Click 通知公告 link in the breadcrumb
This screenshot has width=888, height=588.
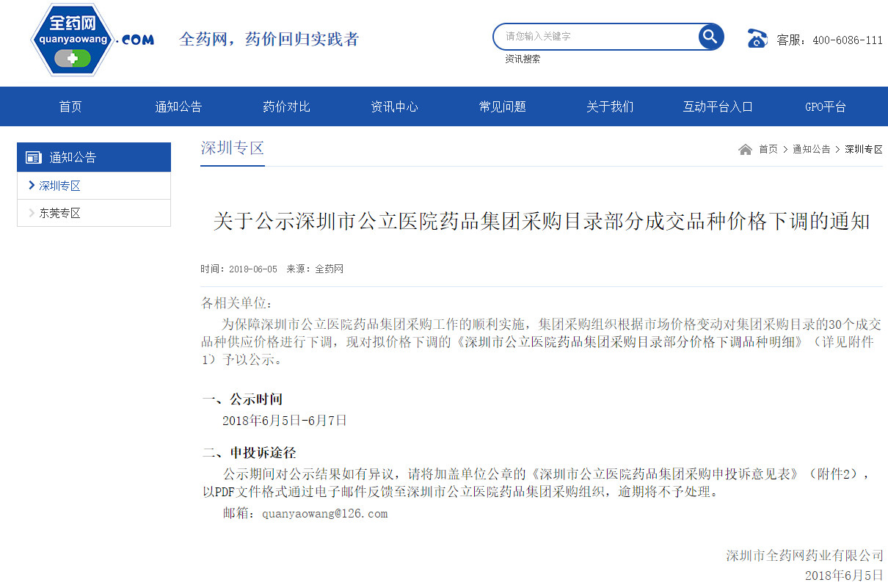(x=811, y=150)
